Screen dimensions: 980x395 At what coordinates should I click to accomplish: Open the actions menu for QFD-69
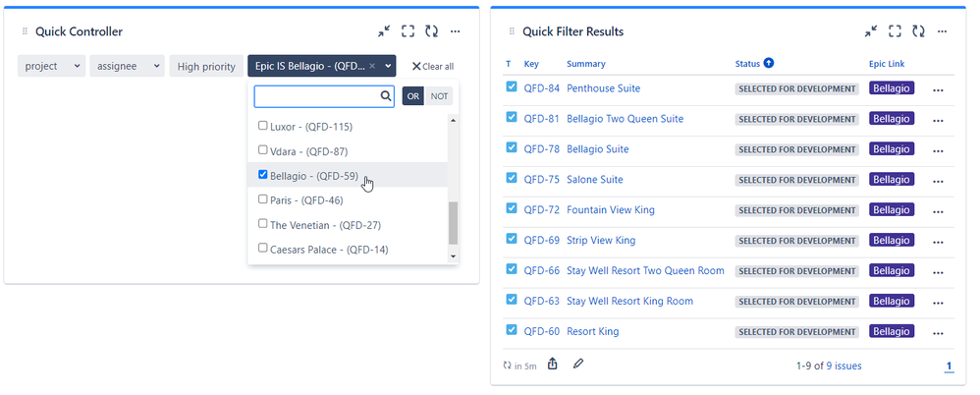coord(938,242)
